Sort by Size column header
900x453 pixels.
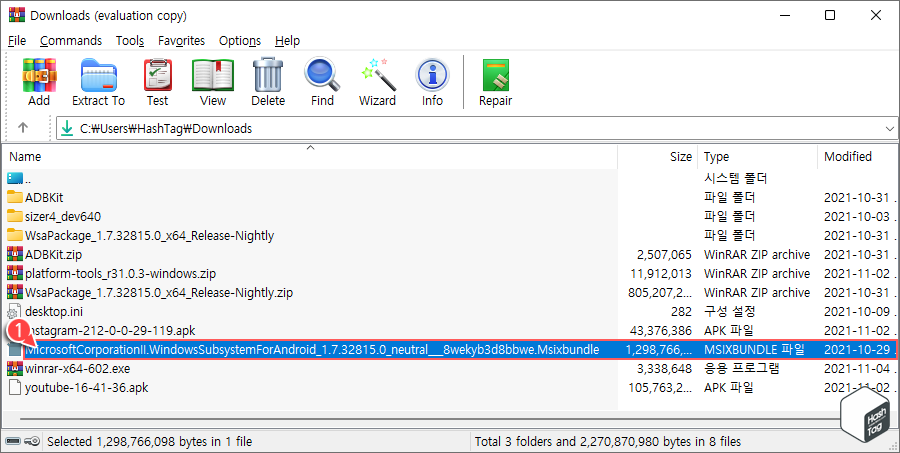click(x=658, y=157)
